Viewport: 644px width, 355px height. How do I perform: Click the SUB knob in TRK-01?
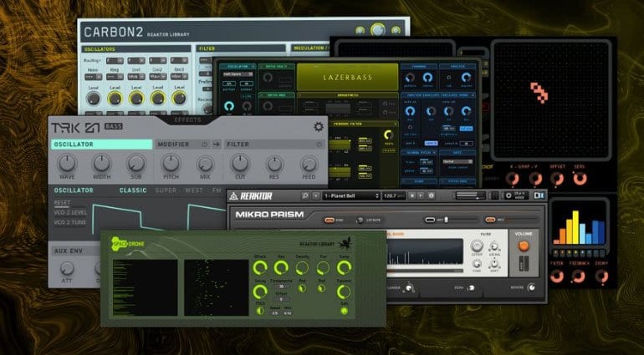click(135, 164)
